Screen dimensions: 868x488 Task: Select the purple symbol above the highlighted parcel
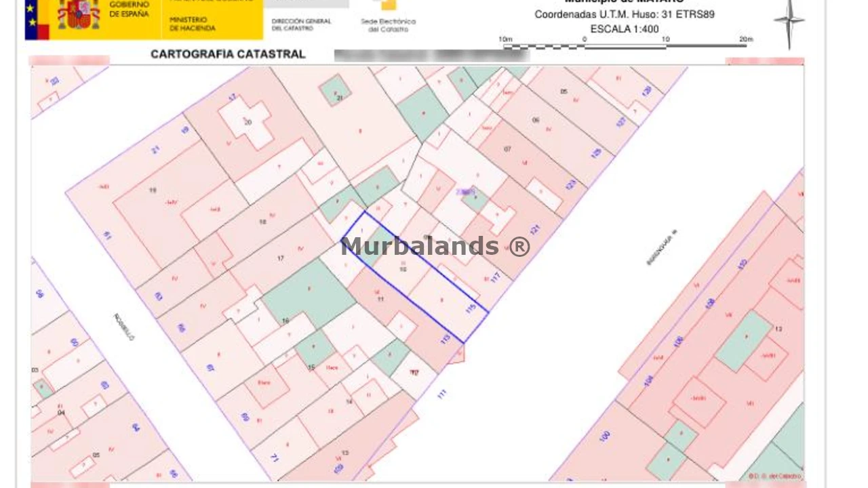467,192
